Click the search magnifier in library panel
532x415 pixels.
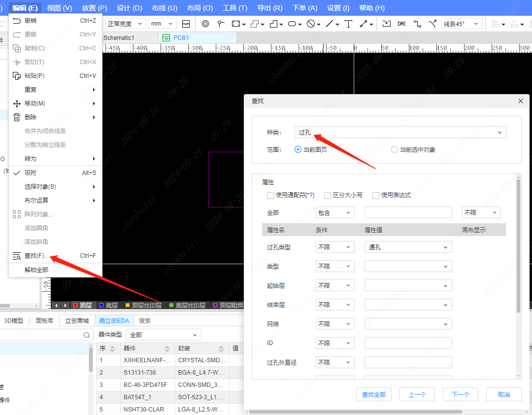[x=87, y=335]
